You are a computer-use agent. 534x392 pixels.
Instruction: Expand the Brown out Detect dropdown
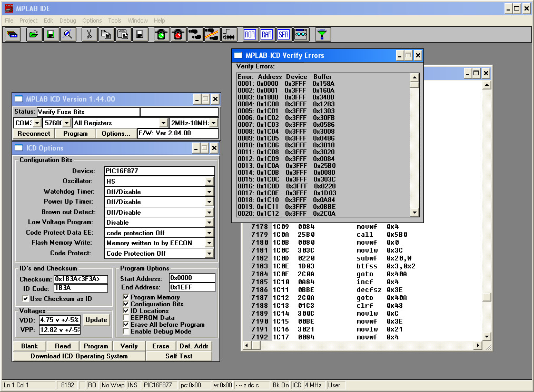click(x=210, y=213)
